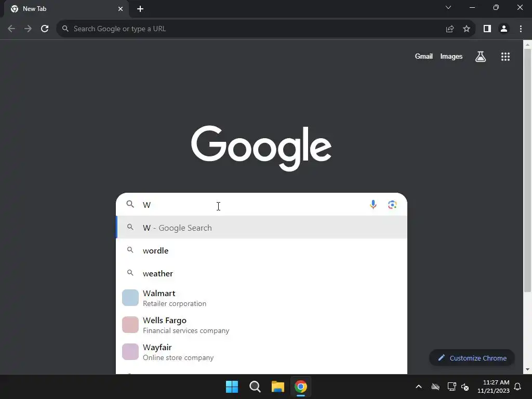532x399 pixels.
Task: Click the Customize Chrome button
Action: [472, 358]
